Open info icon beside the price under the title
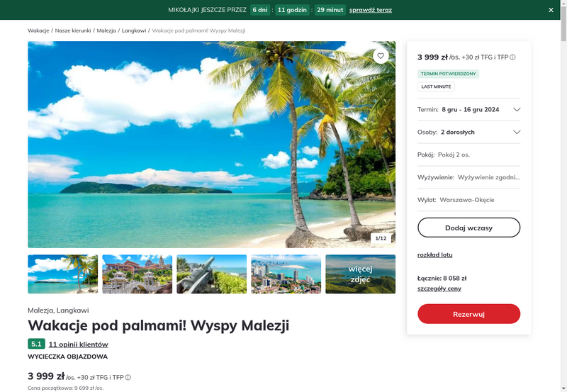This screenshot has height=392, width=567. (x=128, y=378)
